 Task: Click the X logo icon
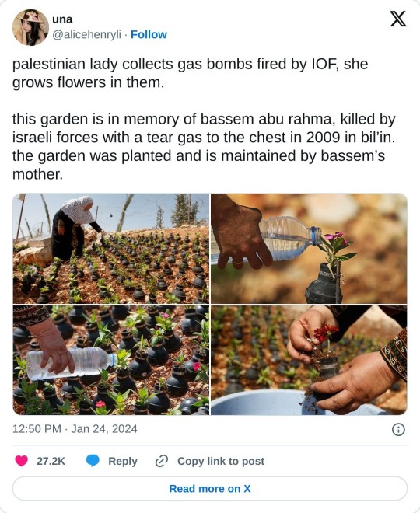tap(397, 19)
